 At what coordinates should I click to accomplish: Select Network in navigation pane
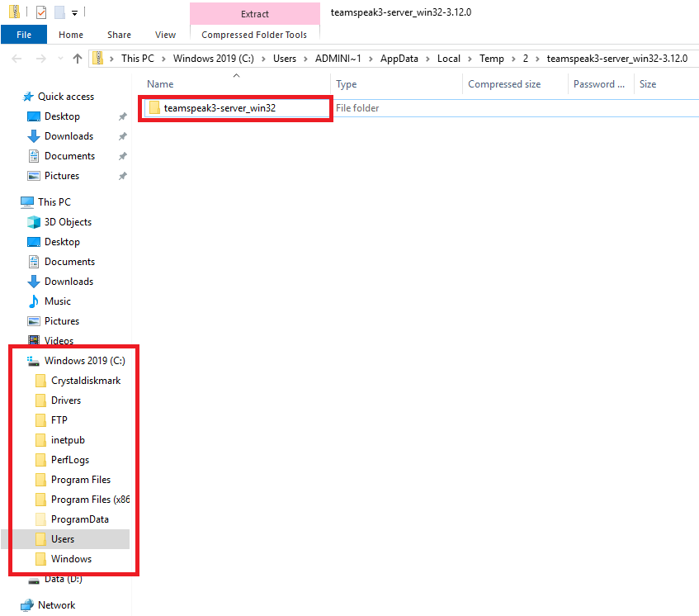(56, 604)
